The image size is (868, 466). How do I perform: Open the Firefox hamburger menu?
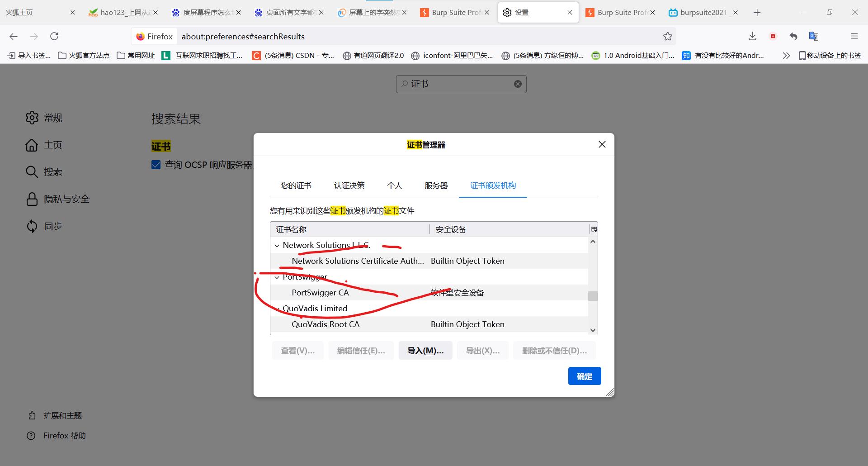point(854,36)
